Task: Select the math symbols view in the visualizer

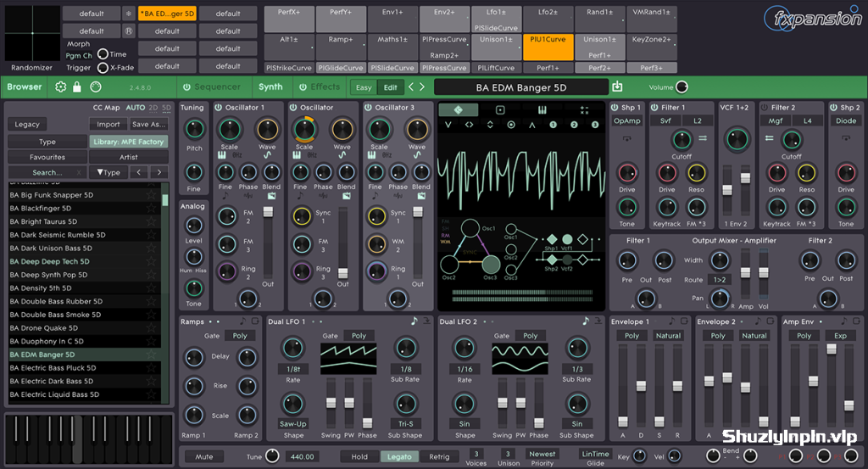Action: [x=584, y=109]
